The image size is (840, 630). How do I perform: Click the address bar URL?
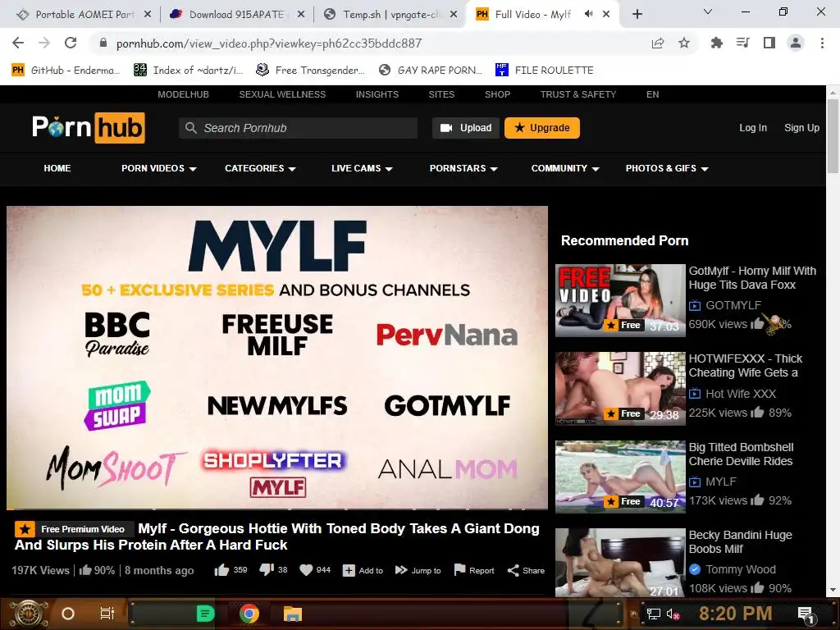coord(269,43)
